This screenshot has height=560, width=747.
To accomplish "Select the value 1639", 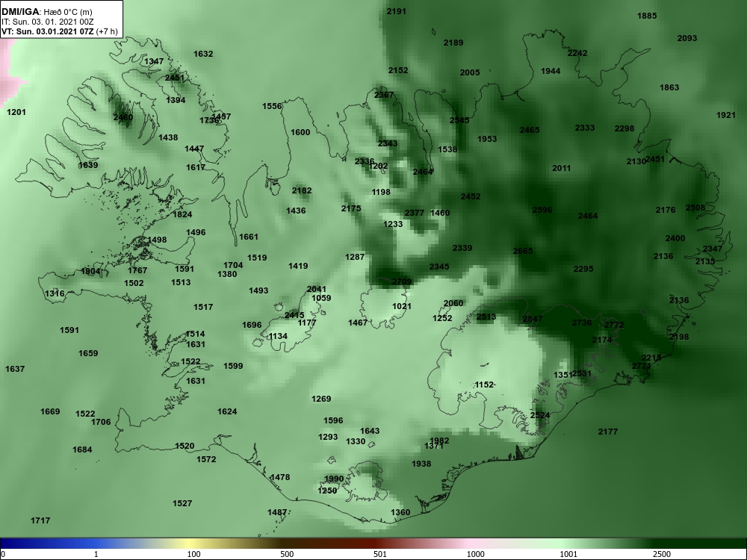I will point(88,165).
